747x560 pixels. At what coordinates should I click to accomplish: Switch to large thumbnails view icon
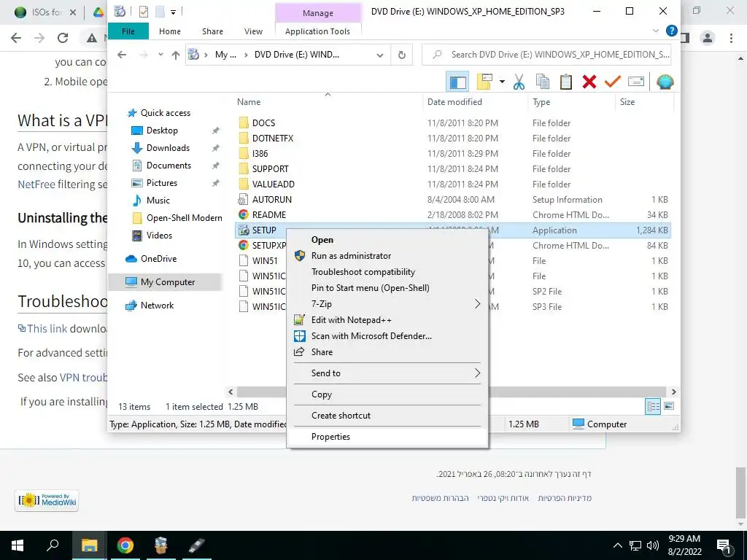point(669,406)
